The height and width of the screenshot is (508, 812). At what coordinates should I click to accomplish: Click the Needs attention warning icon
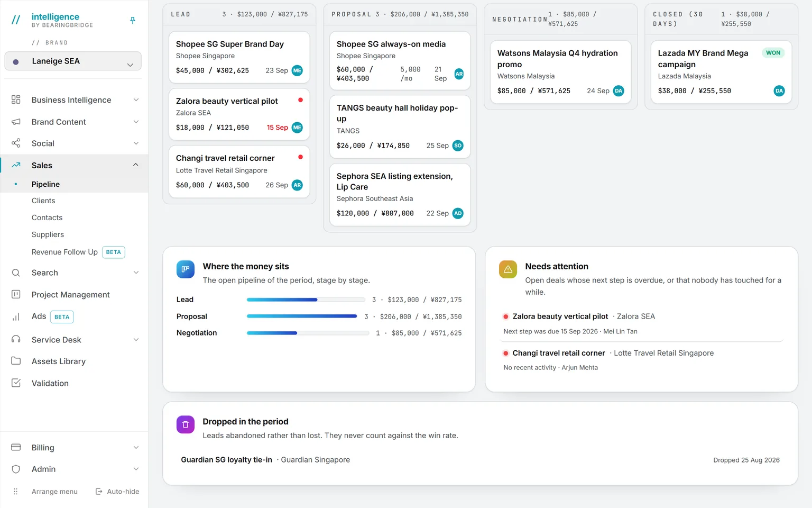pyautogui.click(x=508, y=269)
